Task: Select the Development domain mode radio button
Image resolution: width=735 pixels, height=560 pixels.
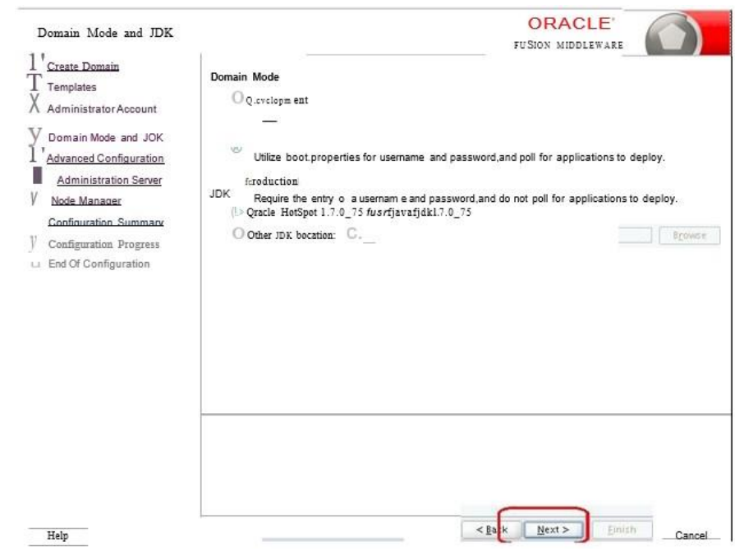Action: 238,98
